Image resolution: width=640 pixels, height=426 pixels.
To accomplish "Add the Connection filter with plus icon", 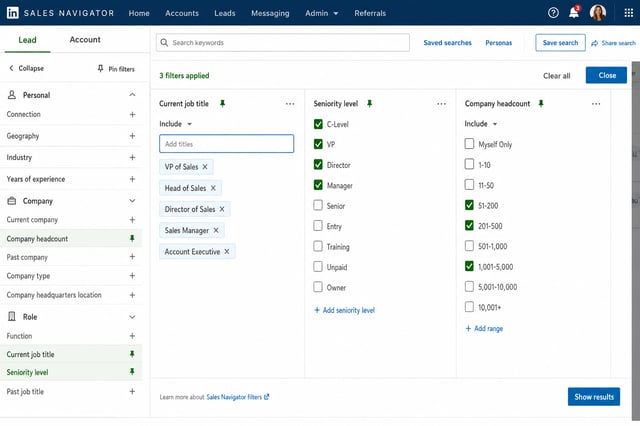I will click(132, 115).
